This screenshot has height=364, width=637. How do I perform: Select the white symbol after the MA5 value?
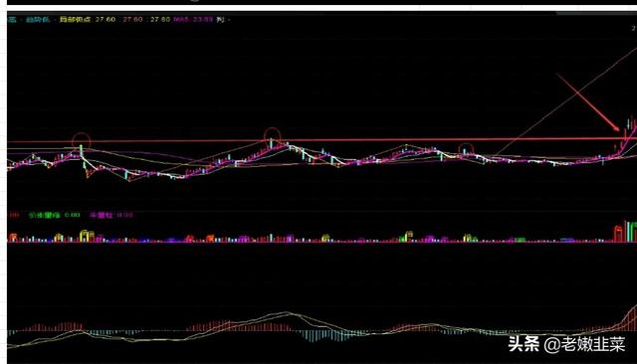click(x=220, y=19)
